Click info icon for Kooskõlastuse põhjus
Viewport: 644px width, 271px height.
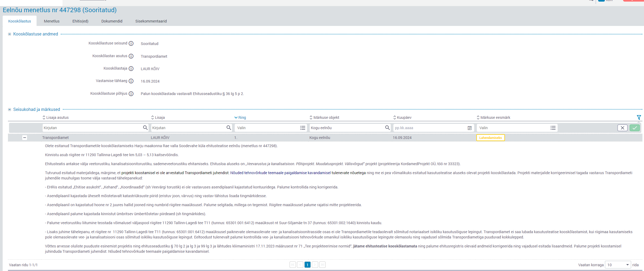[131, 94]
